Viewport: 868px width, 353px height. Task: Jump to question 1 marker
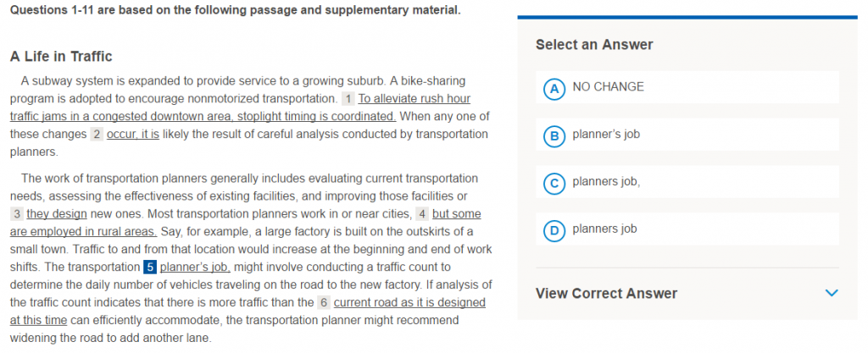tap(348, 98)
